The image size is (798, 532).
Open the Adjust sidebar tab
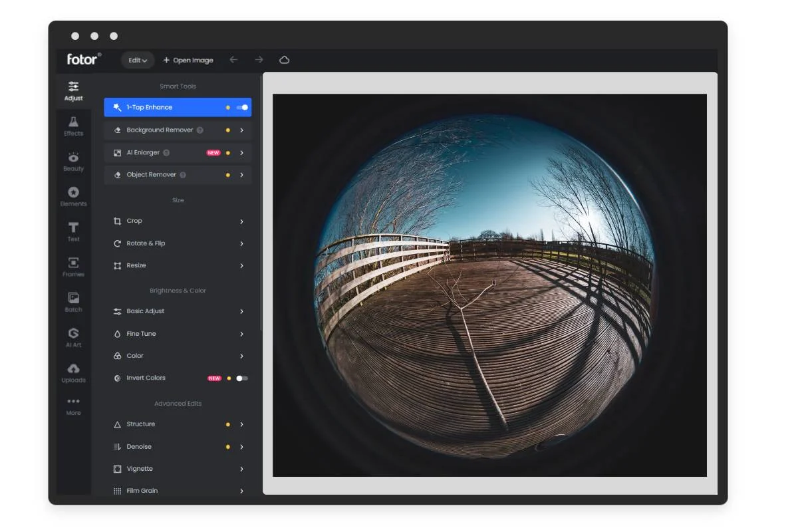(73, 91)
